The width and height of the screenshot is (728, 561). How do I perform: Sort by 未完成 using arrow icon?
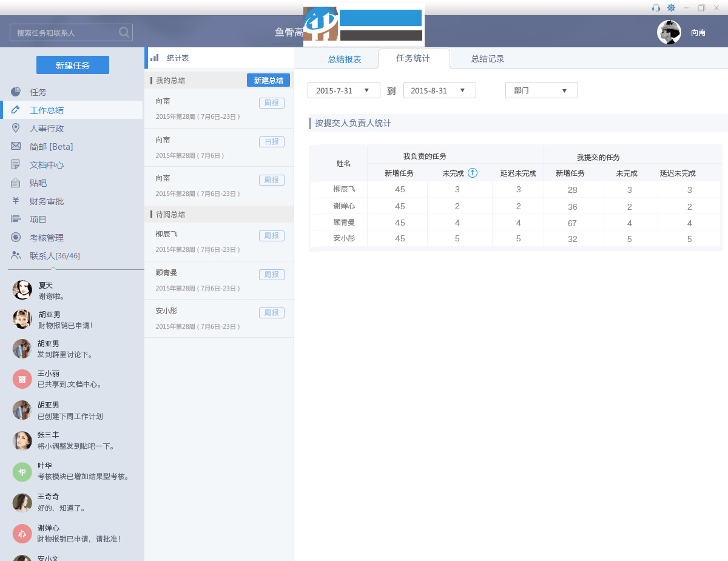(x=473, y=173)
